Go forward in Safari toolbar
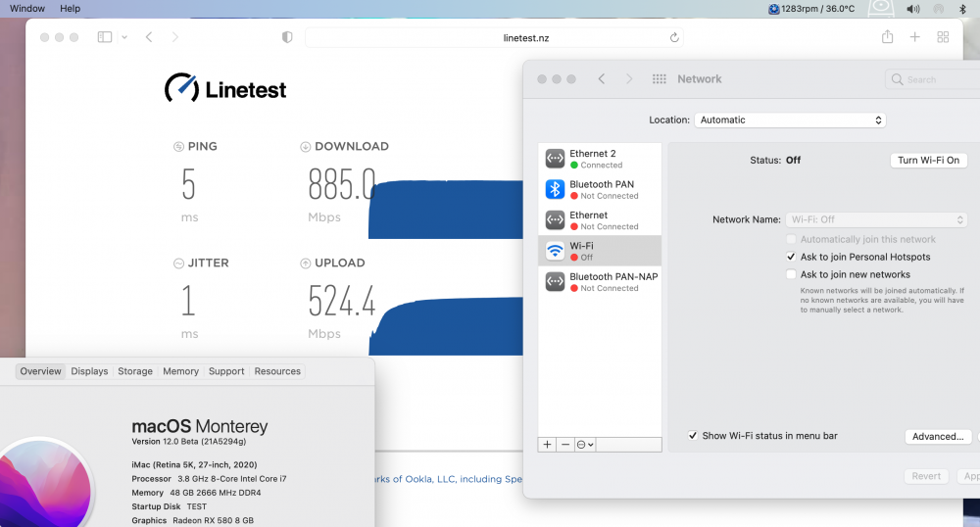The width and height of the screenshot is (980, 527). point(175,37)
